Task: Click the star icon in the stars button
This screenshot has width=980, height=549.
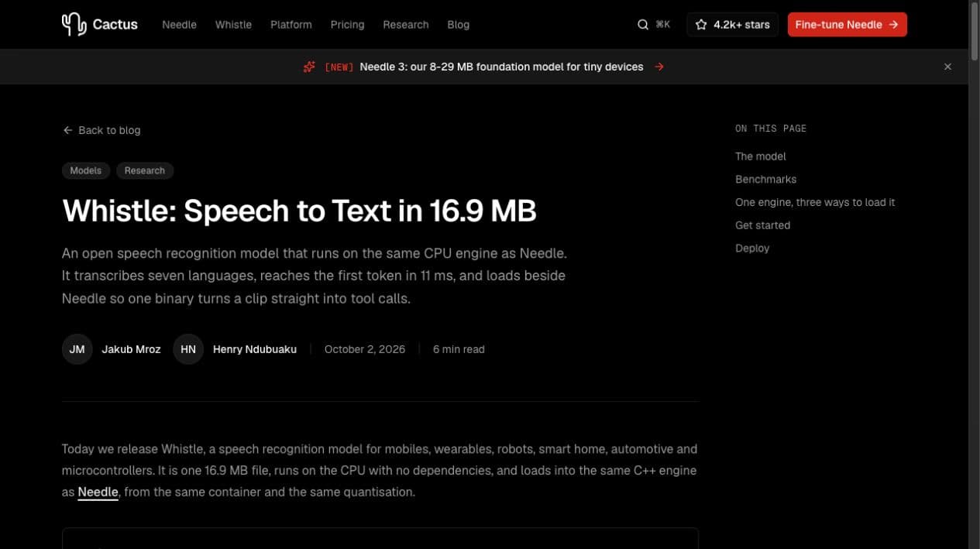Action: point(701,25)
